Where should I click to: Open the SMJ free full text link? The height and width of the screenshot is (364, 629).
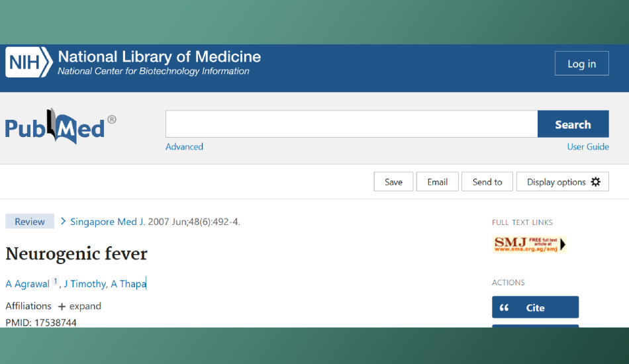coord(529,244)
